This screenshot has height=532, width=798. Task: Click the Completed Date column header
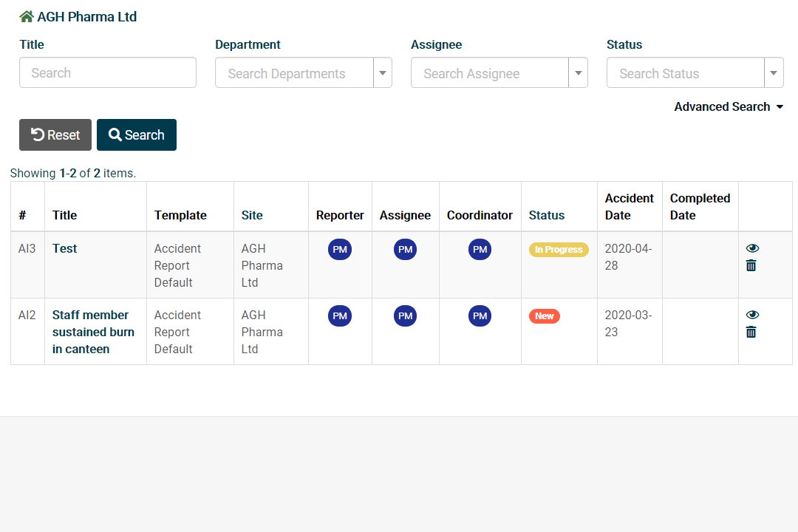pyautogui.click(x=700, y=207)
